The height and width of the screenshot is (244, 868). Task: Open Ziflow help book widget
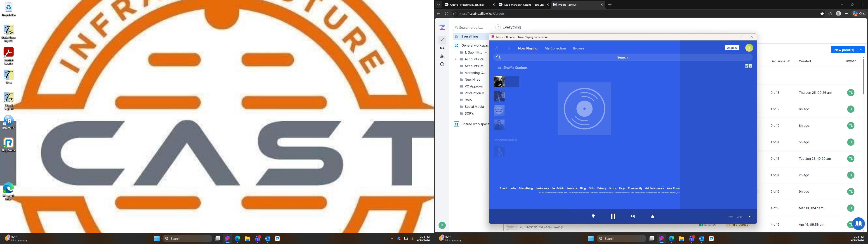tap(859, 223)
